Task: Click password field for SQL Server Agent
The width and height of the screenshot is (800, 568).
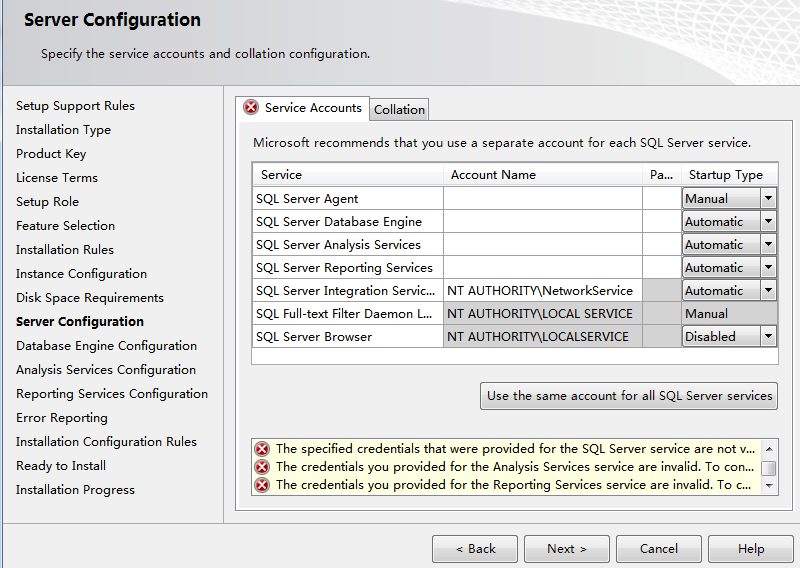Action: coord(662,199)
